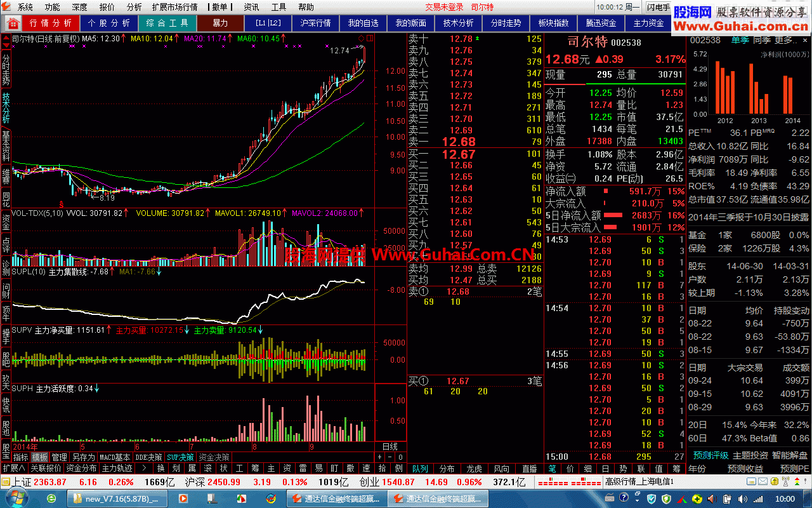Expand more tabs with the > arrow
This screenshot has height=508, width=812.
point(143,469)
